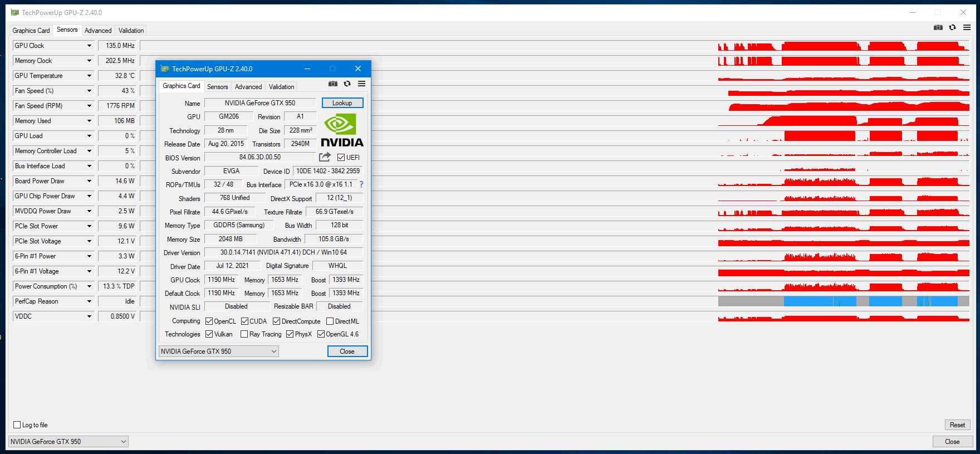
Task: Click the Close button in the Sensors window
Action: click(953, 442)
